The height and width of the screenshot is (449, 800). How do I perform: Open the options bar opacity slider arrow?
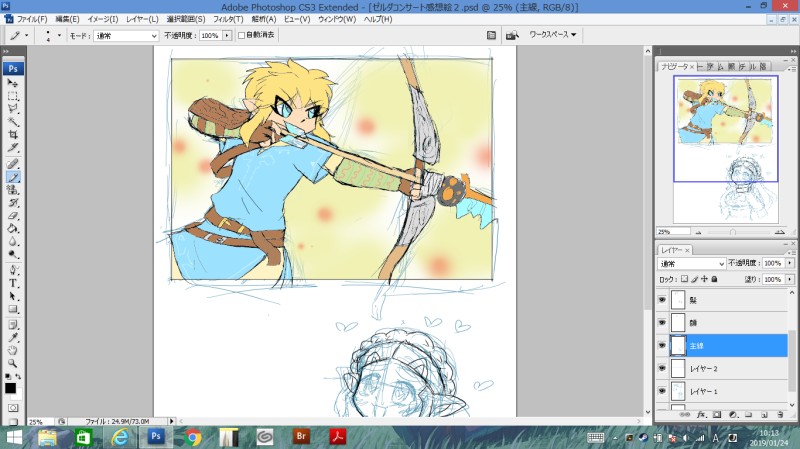(227, 35)
